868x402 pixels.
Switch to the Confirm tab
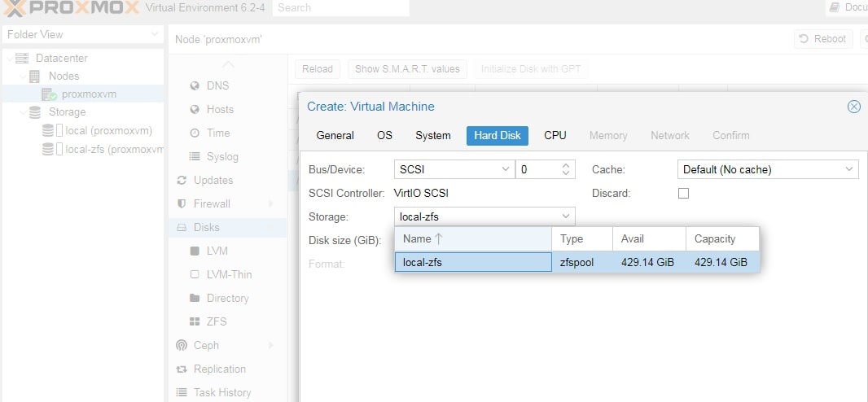[730, 135]
